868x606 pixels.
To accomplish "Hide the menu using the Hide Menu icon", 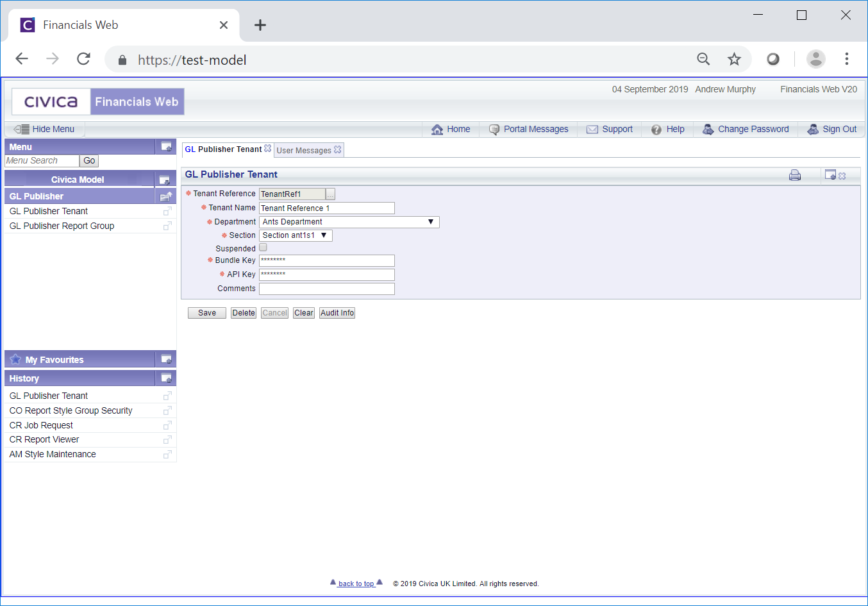I will coord(22,130).
